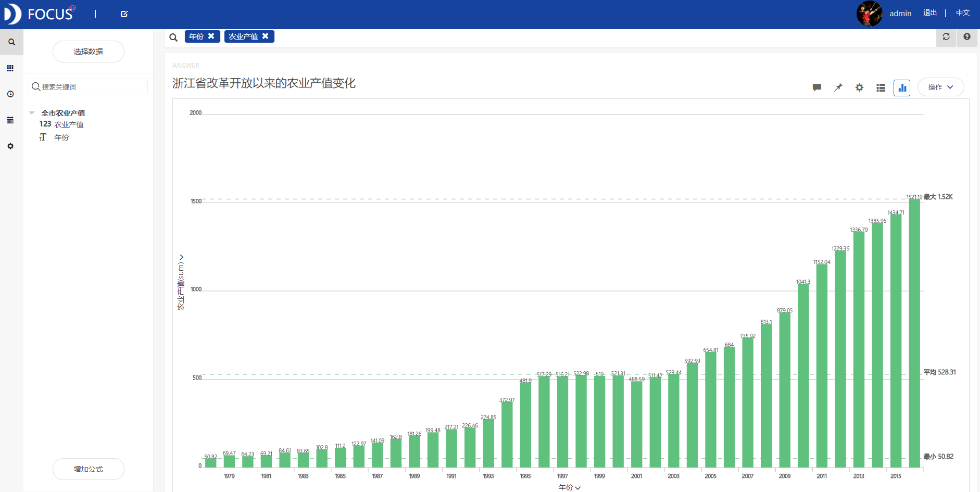Click the chart title 浙江省改革开放以来的农业产值变化
This screenshot has height=492, width=980.
(264, 83)
